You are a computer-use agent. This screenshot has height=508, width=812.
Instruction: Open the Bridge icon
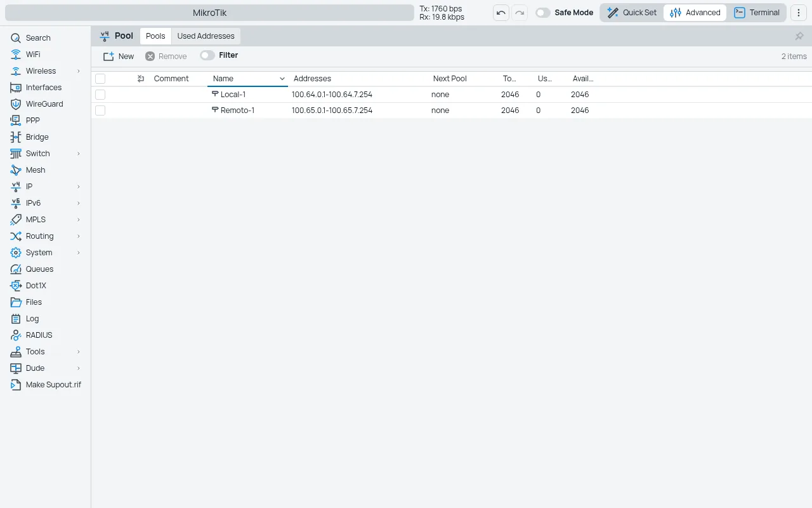pyautogui.click(x=16, y=137)
